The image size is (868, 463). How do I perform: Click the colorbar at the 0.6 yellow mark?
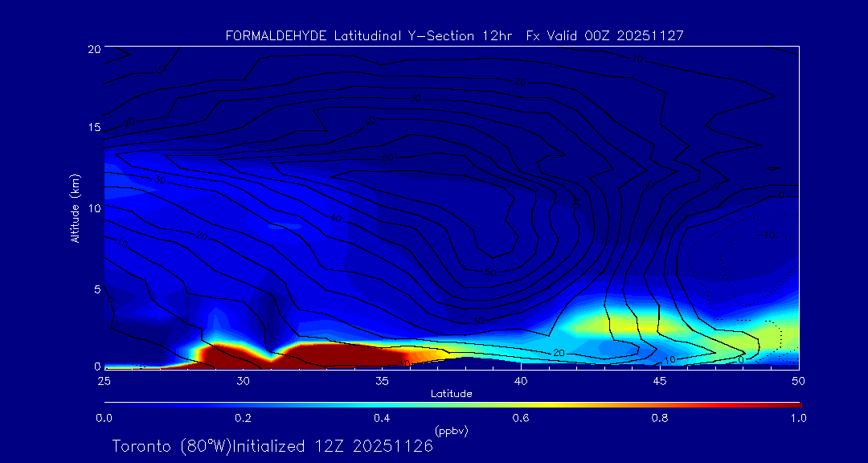click(521, 404)
